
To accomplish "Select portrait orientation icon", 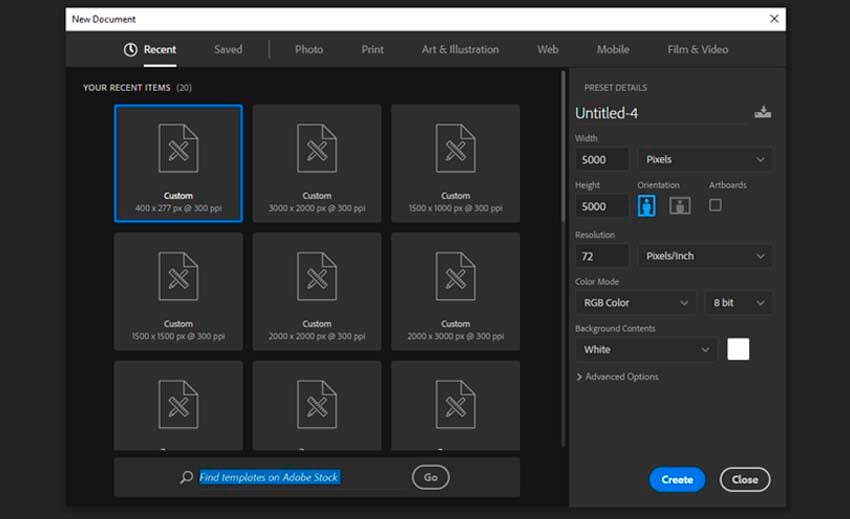I will click(x=647, y=206).
